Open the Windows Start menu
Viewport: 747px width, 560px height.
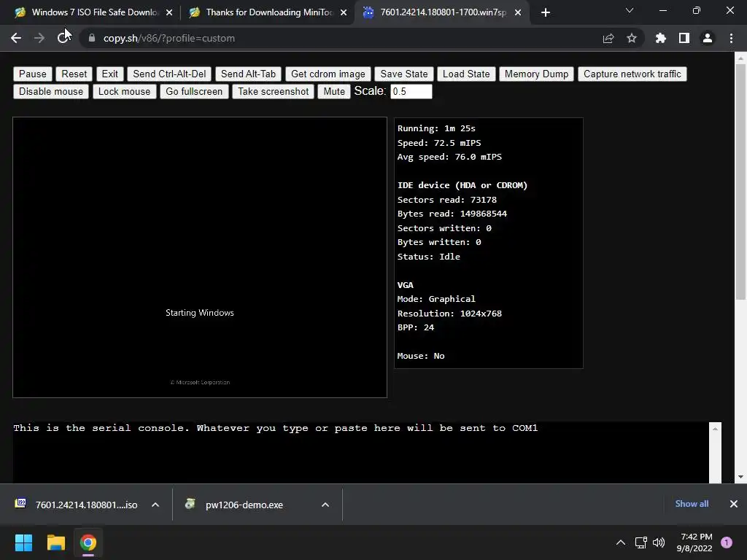point(23,542)
